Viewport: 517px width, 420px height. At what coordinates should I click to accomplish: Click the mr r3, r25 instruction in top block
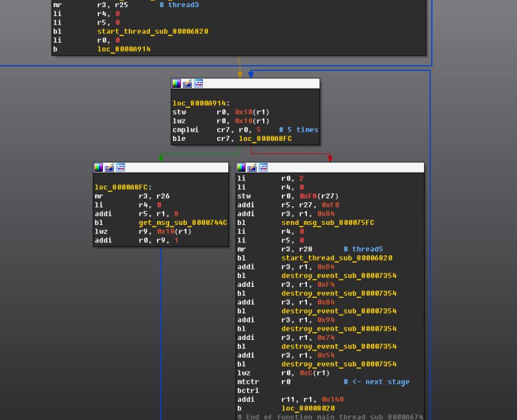pos(90,5)
